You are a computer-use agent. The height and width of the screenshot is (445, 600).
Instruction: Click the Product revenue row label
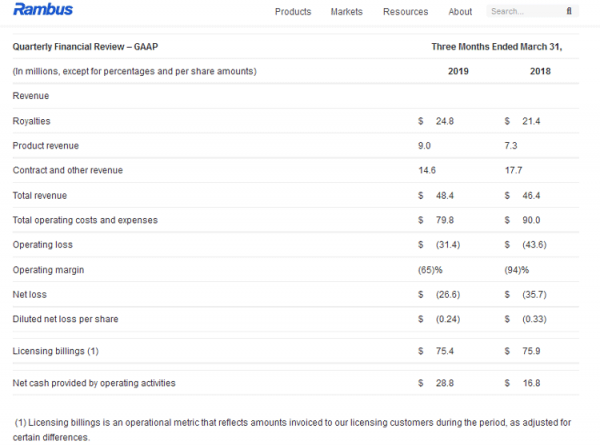pos(45,146)
